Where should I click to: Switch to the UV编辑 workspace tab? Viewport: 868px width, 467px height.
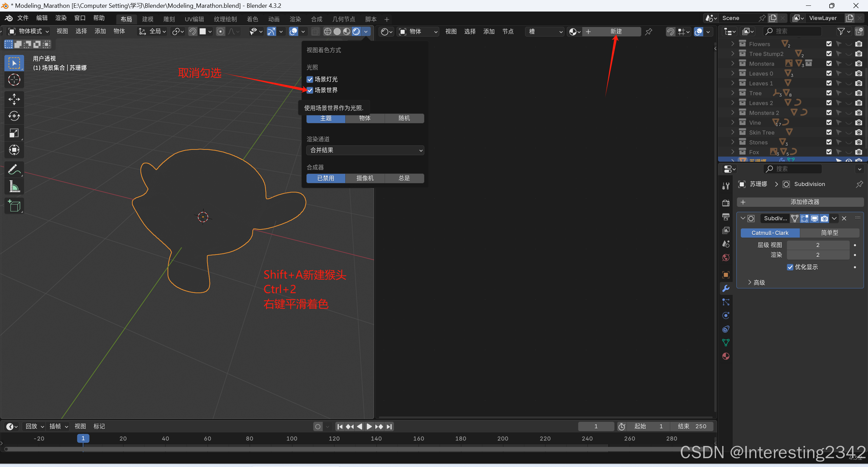coord(194,19)
